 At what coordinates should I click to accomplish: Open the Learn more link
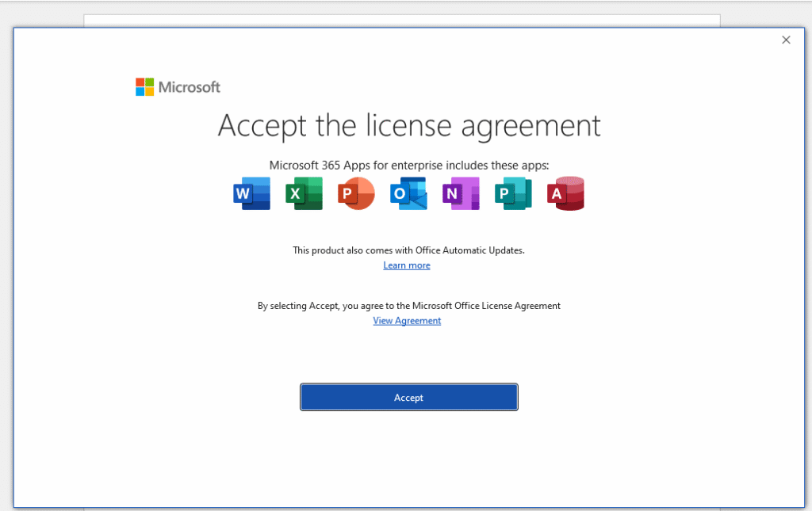click(x=407, y=265)
